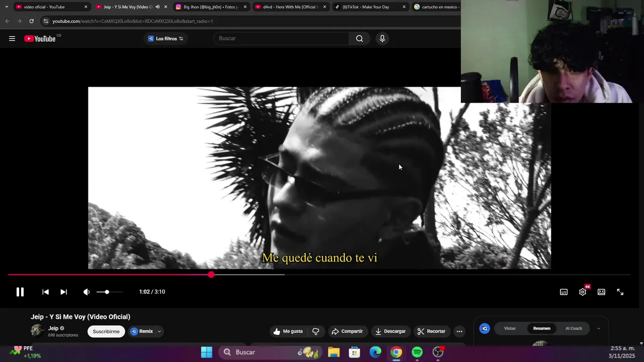The width and height of the screenshot is (644, 362).
Task: Mute the Jeip tab via audio icon
Action: click(157, 7)
